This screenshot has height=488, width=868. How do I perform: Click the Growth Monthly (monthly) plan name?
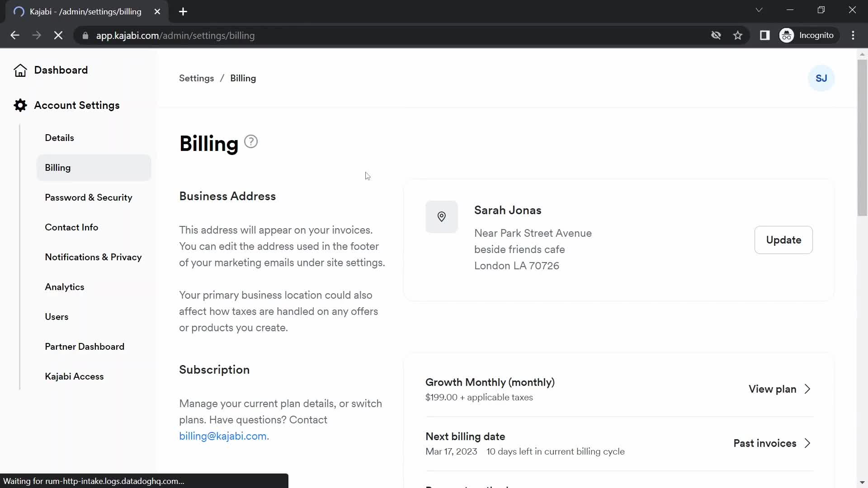490,382
